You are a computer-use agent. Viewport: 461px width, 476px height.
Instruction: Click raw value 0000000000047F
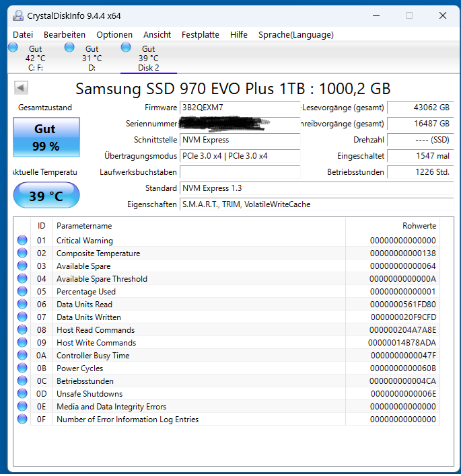403,355
